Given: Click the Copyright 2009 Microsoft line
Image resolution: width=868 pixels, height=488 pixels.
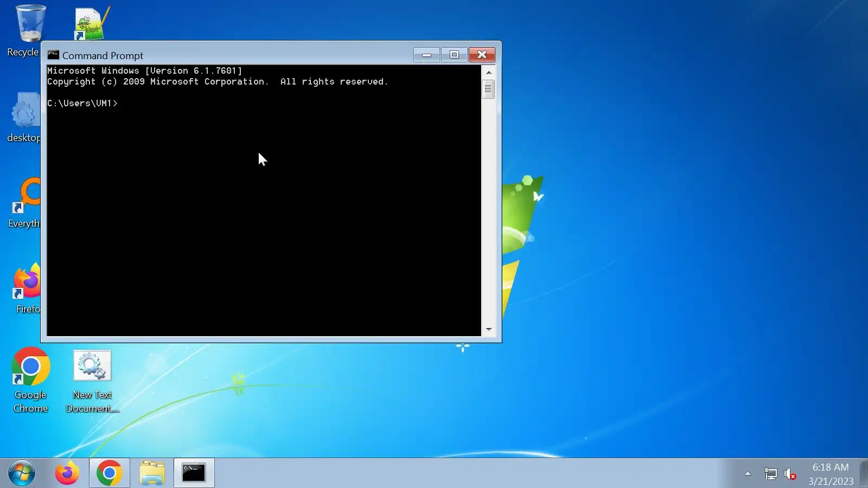Looking at the screenshot, I should (x=218, y=81).
